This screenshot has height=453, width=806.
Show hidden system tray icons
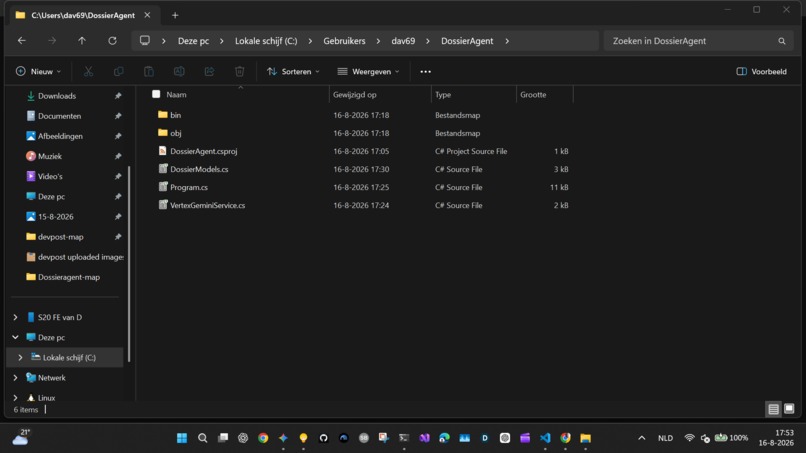point(642,438)
